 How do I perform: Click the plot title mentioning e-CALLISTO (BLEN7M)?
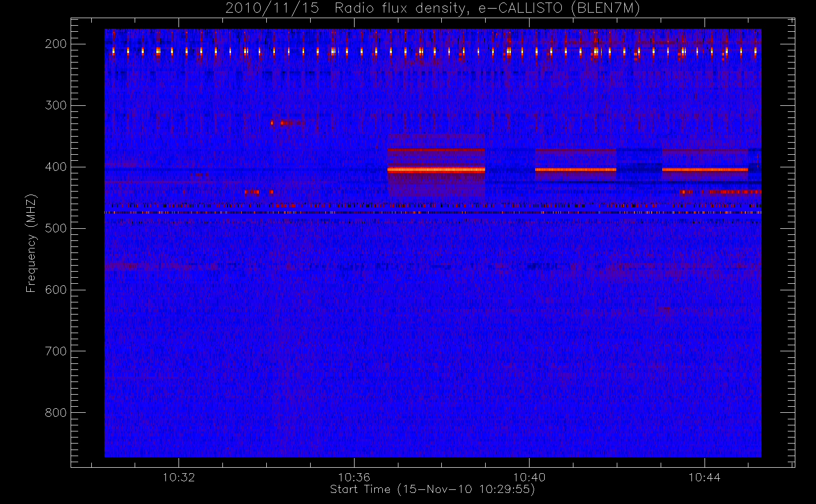tap(433, 8)
